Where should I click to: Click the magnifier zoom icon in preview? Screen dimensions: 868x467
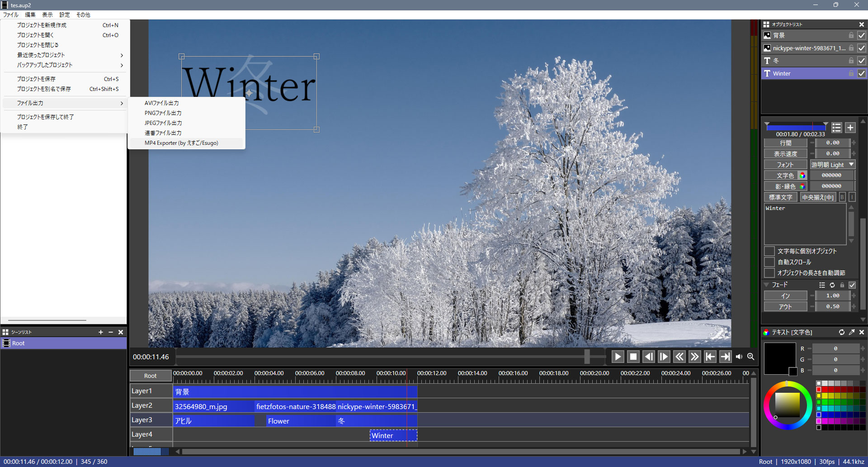click(x=751, y=357)
